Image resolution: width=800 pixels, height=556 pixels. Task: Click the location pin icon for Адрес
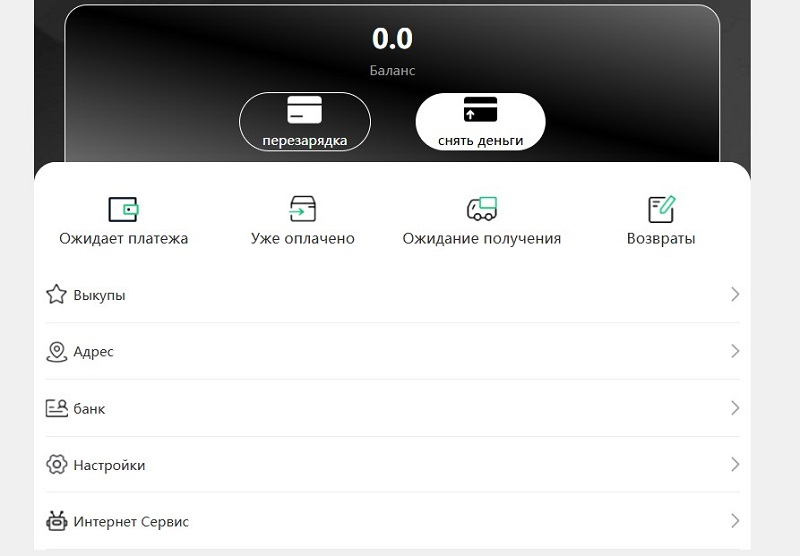[56, 351]
